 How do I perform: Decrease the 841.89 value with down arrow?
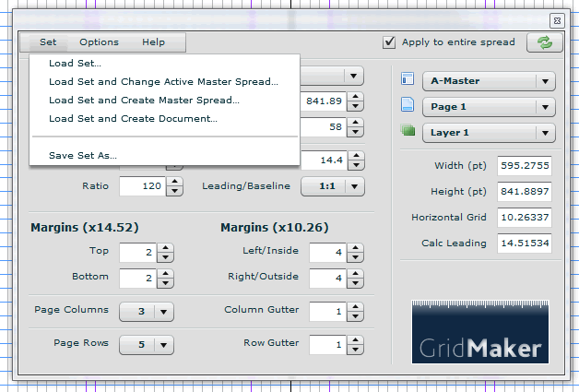point(355,106)
